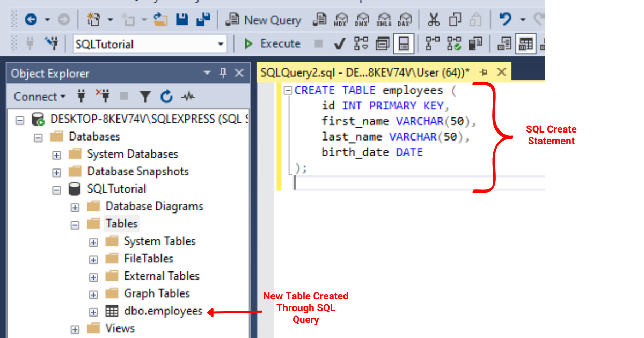Select the Graph Tables folder
The height and width of the screenshot is (338, 644).
point(157,293)
